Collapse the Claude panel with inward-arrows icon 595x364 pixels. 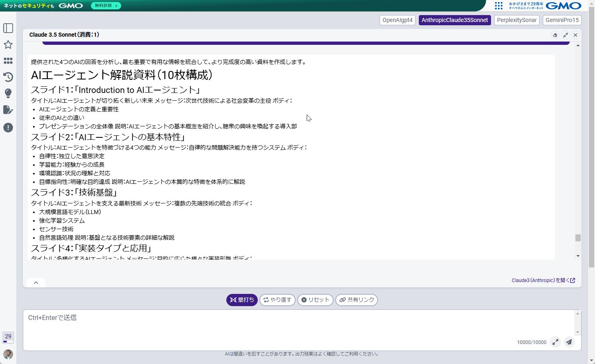[565, 35]
